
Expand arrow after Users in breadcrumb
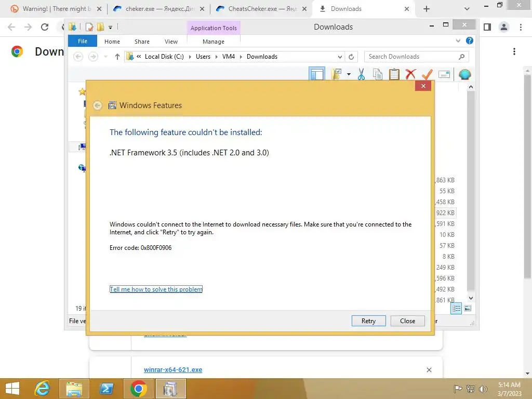click(217, 57)
